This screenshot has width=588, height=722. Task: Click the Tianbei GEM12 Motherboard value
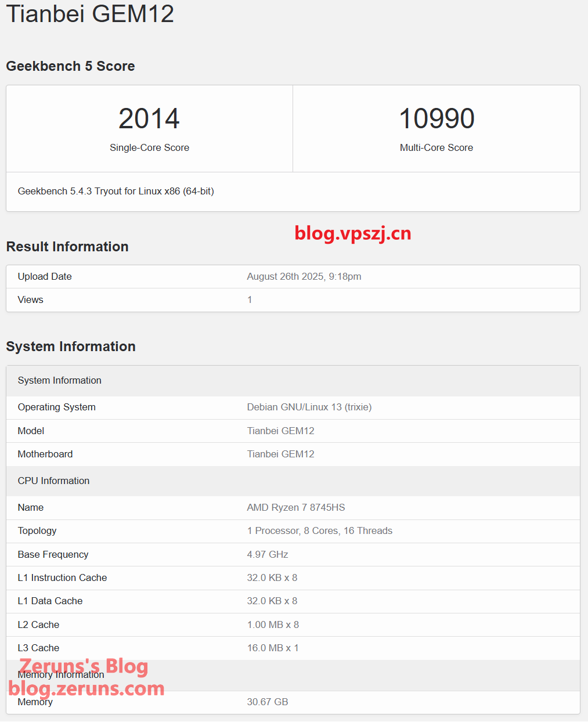click(x=281, y=454)
